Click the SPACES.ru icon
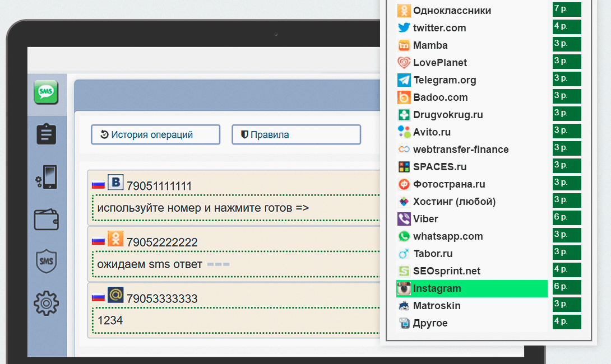Screen dimensions: 611x364 404,167
